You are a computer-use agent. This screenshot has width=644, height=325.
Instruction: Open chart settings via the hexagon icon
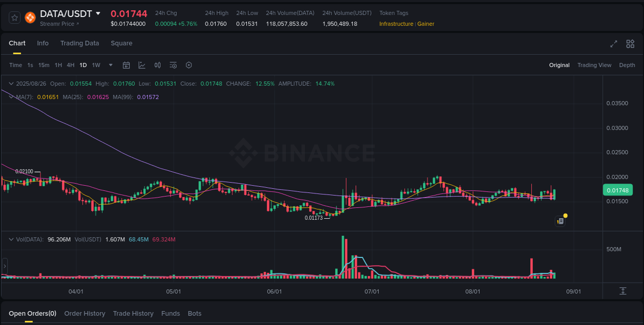point(189,65)
